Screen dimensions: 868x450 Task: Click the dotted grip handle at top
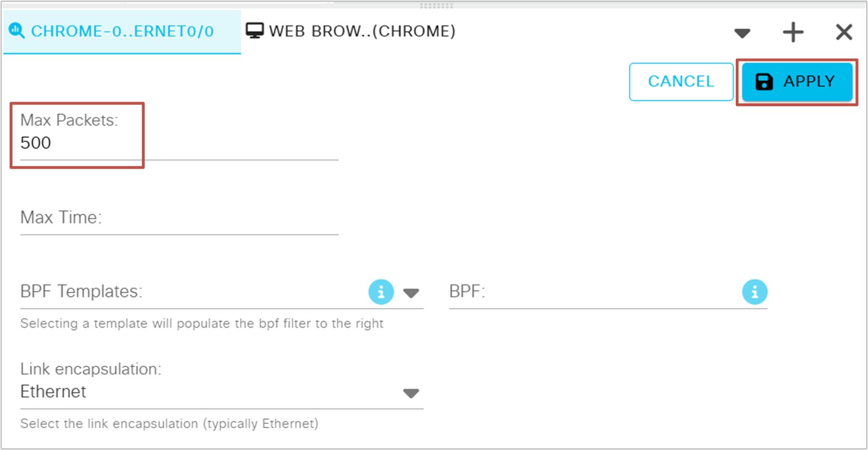436,5
